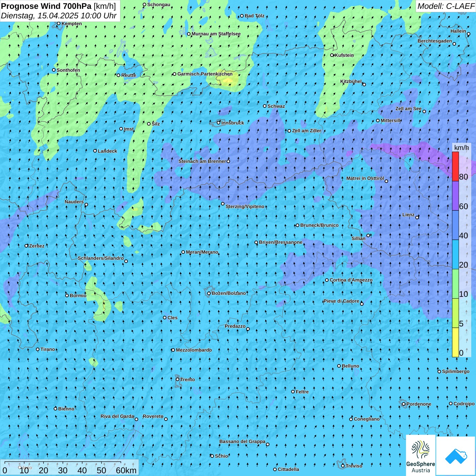This screenshot has width=476, height=476.
Task: Click the km/h legend heading
Action: pos(461,147)
